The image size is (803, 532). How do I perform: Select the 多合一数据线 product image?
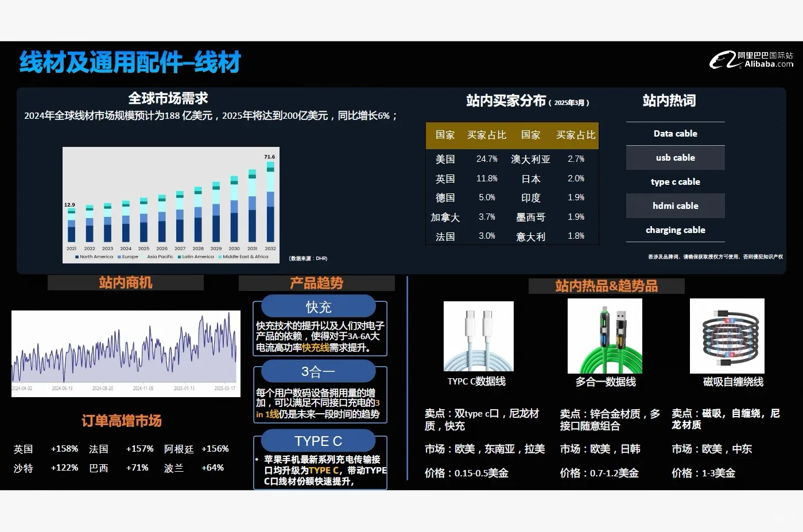[x=604, y=336]
